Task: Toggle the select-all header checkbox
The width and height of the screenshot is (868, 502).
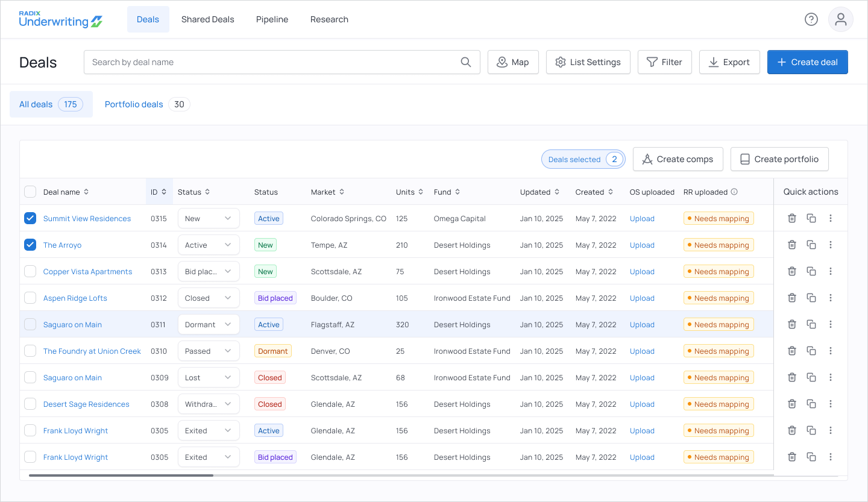Action: (30, 192)
